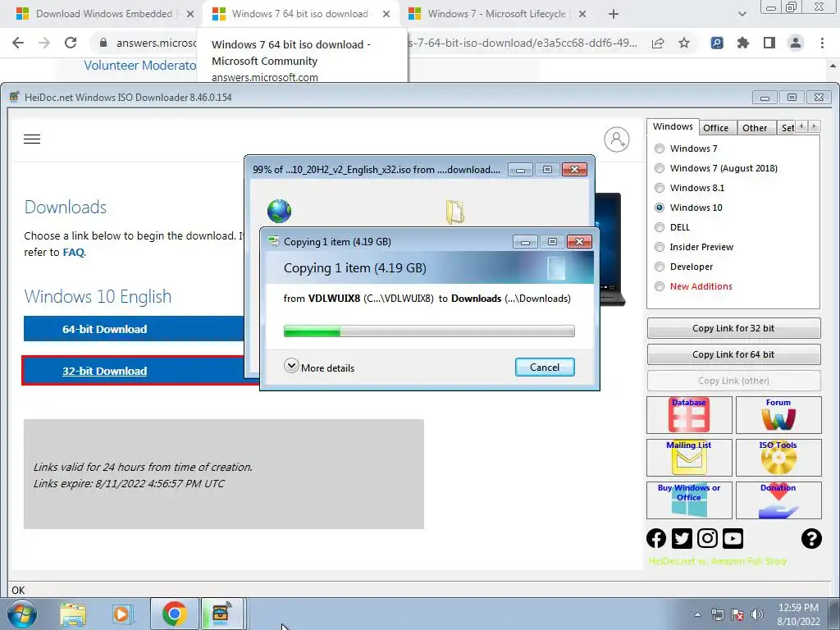Select the DELL radio button
The width and height of the screenshot is (840, 630).
tap(660, 227)
